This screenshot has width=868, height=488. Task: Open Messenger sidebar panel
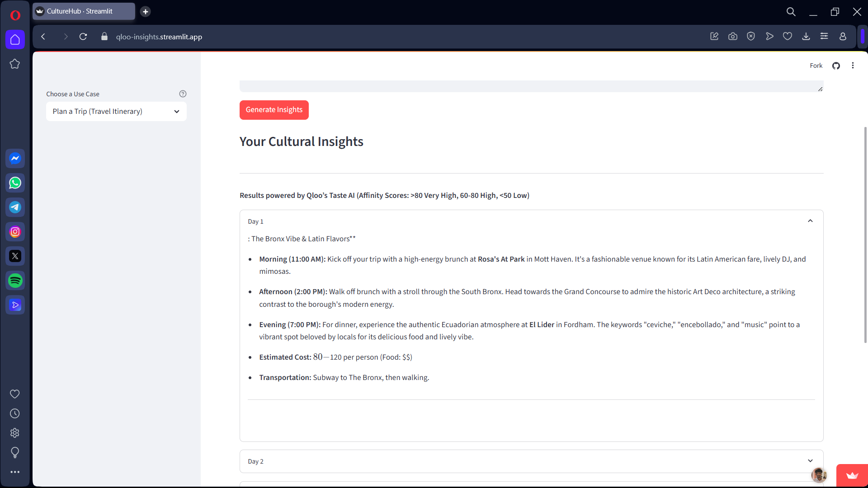point(15,159)
